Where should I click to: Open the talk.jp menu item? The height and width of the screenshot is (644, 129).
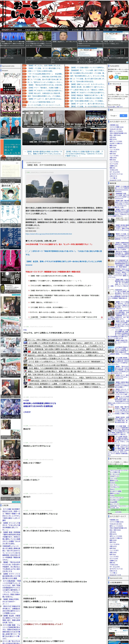pos(114,30)
